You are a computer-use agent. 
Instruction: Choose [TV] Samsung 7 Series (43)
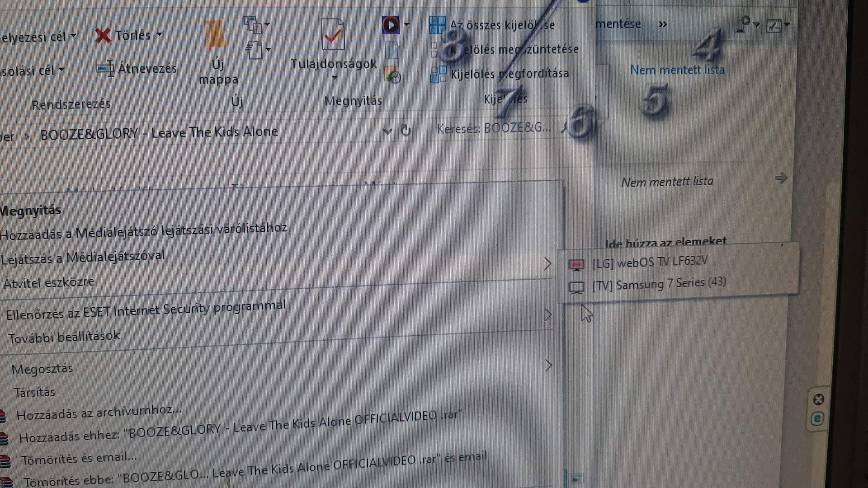[x=659, y=284]
